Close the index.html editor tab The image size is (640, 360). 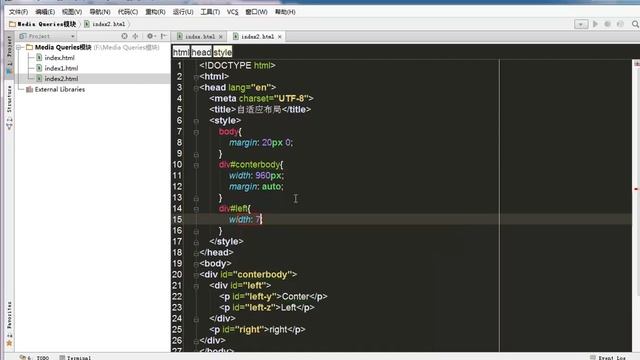[221, 37]
